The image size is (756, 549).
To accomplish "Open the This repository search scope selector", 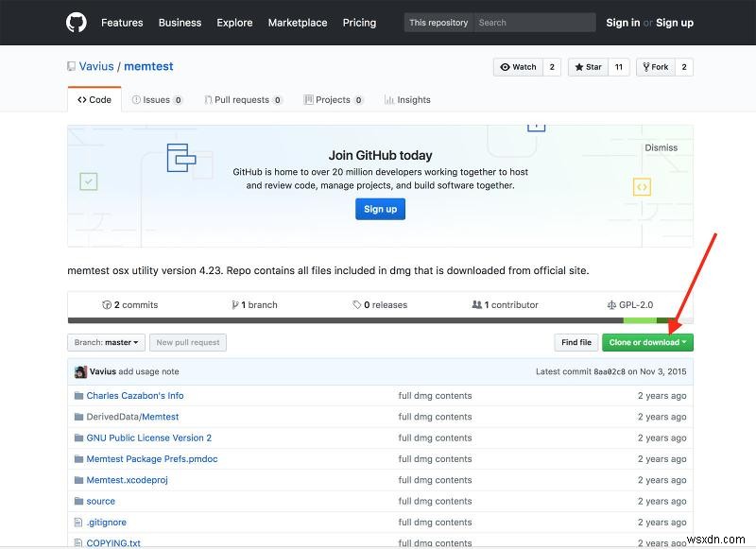I will click(438, 23).
